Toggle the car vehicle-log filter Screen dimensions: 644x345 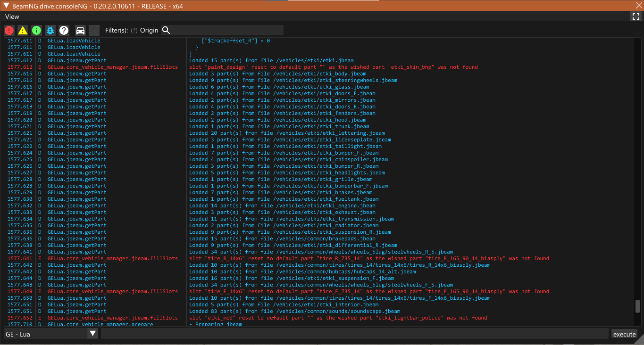click(80, 30)
